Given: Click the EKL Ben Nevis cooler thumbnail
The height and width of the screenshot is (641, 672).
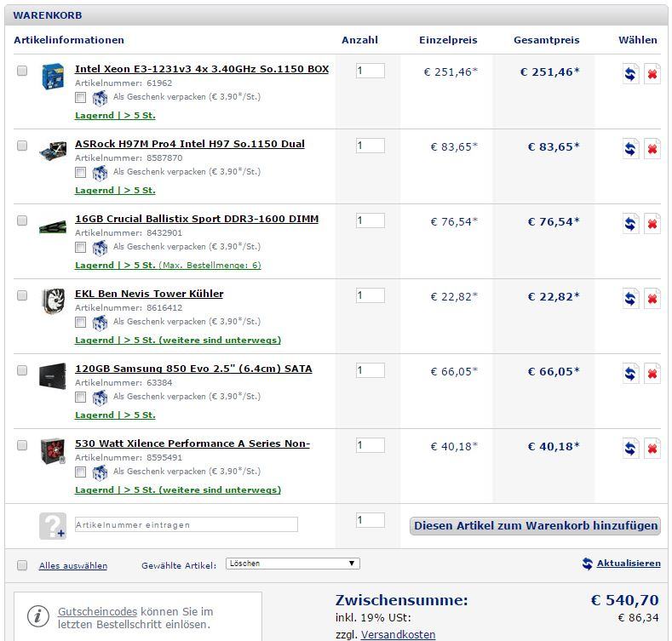Looking at the screenshot, I should pyautogui.click(x=53, y=301).
